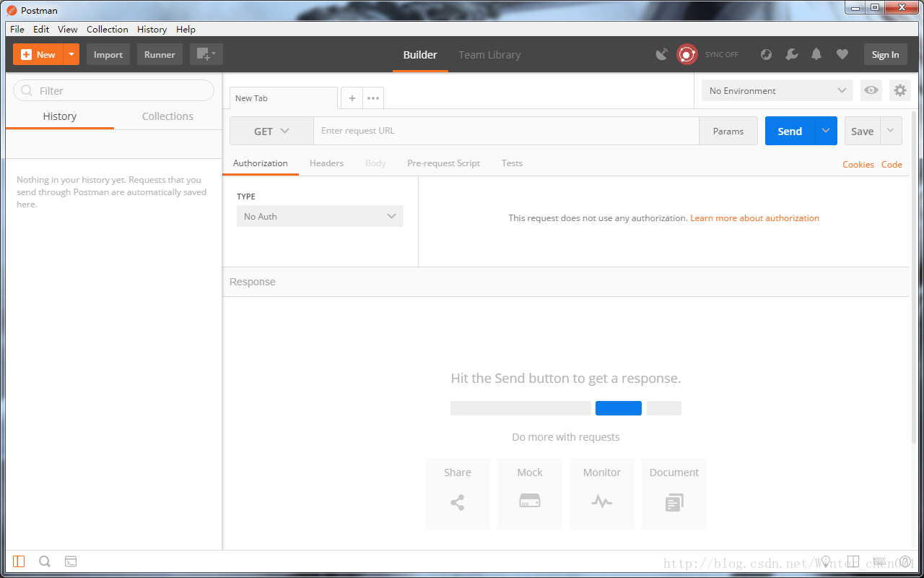This screenshot has width=924, height=578.
Task: Open the No Environment dropdown
Action: pos(777,90)
